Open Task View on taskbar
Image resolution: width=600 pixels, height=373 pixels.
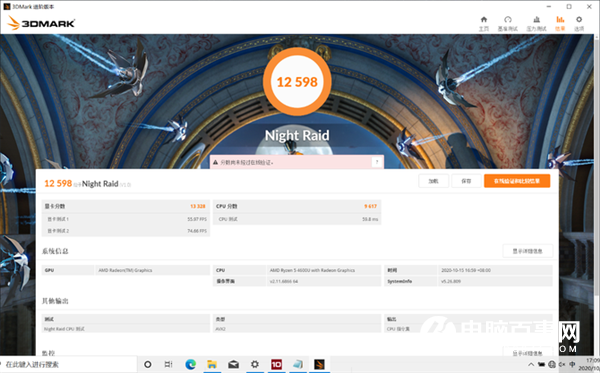coord(168,364)
